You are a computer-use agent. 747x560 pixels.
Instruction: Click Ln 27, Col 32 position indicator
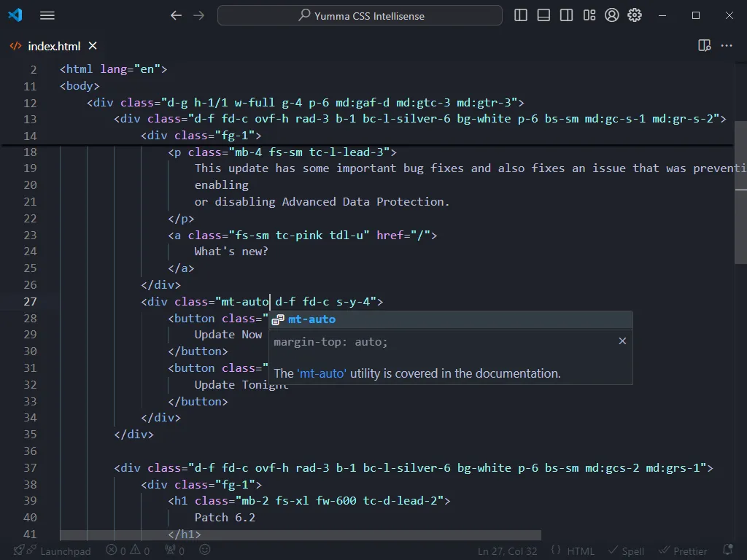click(508, 551)
